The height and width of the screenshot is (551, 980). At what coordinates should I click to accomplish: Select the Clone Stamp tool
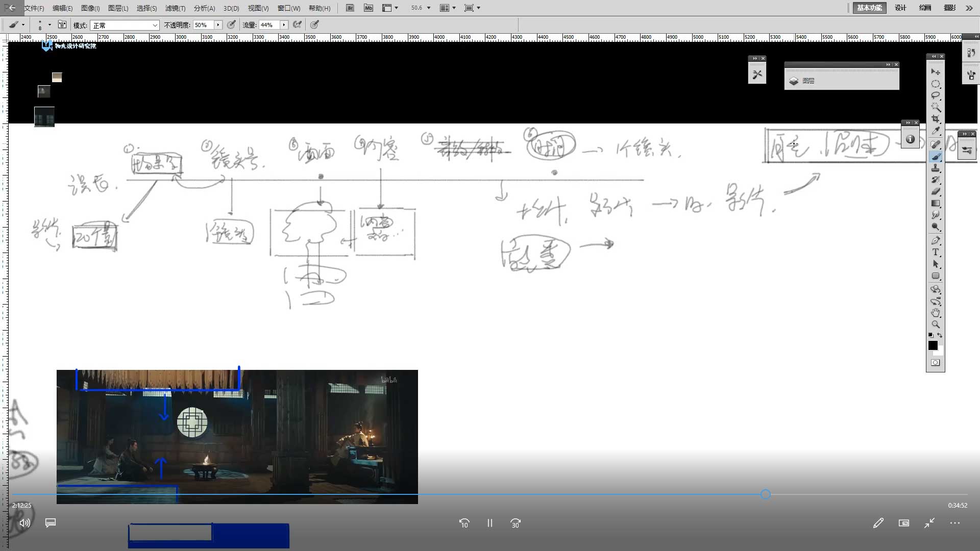935,168
